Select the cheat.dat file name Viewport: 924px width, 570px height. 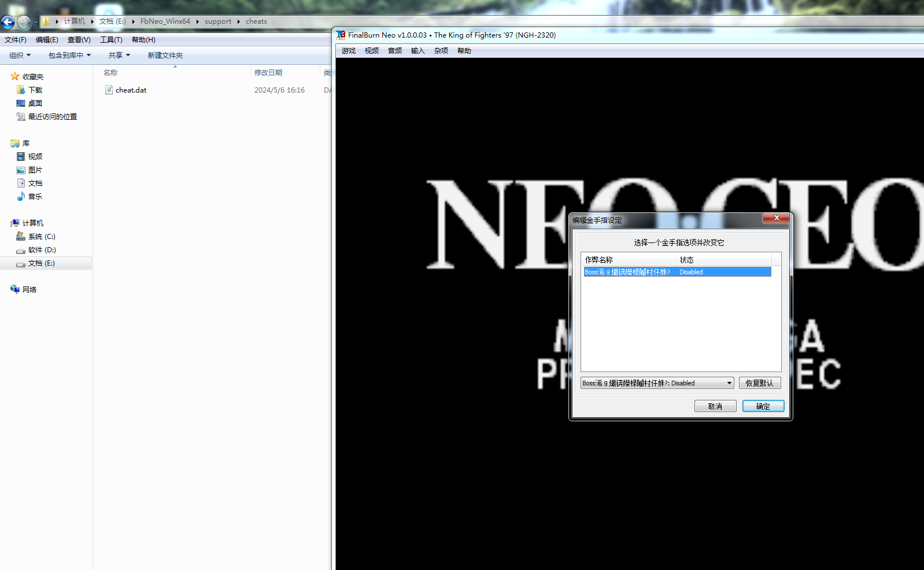[131, 90]
